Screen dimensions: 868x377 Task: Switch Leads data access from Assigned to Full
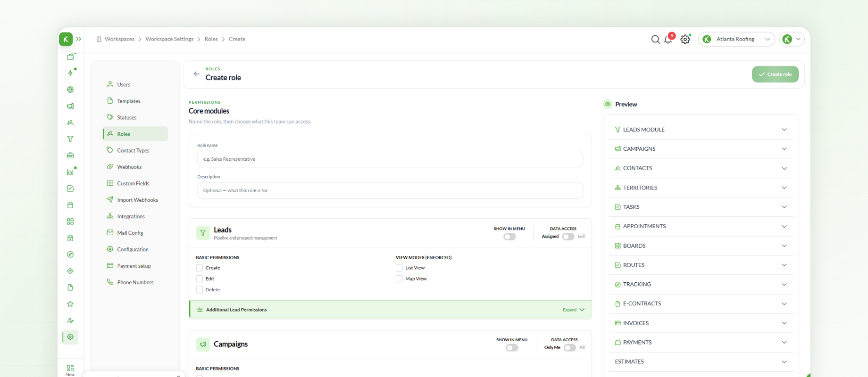pyautogui.click(x=568, y=237)
